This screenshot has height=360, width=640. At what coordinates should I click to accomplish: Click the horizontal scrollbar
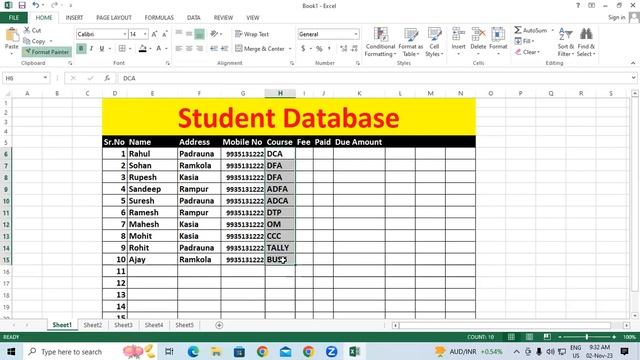[505, 325]
